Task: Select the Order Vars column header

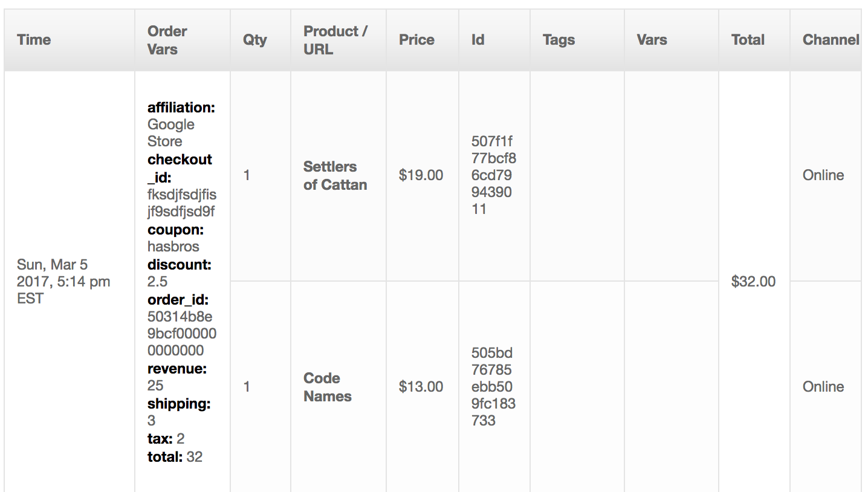Action: coord(167,40)
